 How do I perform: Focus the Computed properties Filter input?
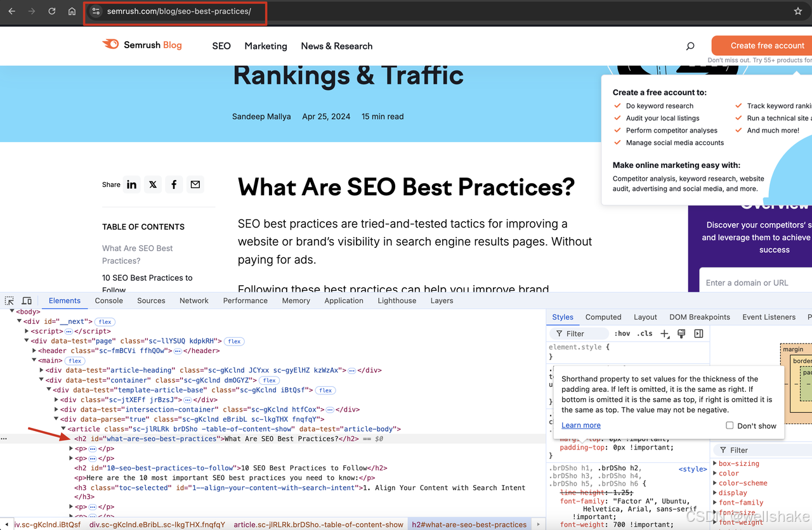(x=761, y=450)
